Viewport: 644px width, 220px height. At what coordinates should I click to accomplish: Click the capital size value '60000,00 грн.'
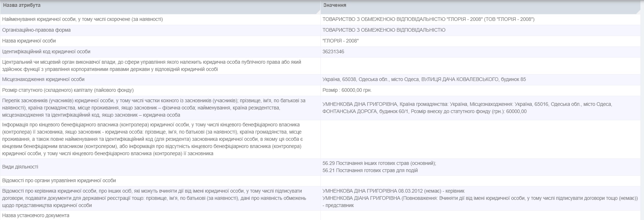click(347, 90)
